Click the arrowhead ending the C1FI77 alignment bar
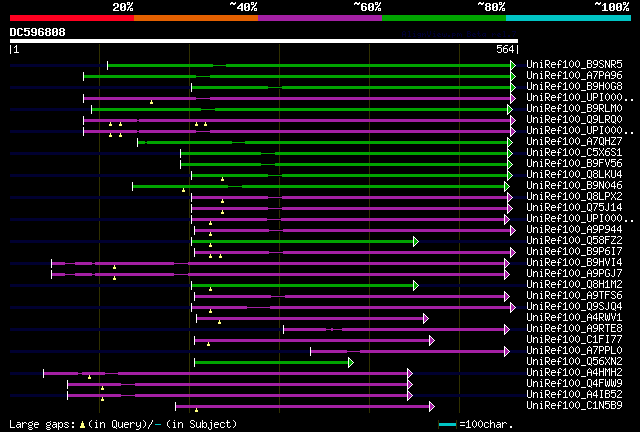The height and width of the screenshot is (432, 640). [432, 340]
